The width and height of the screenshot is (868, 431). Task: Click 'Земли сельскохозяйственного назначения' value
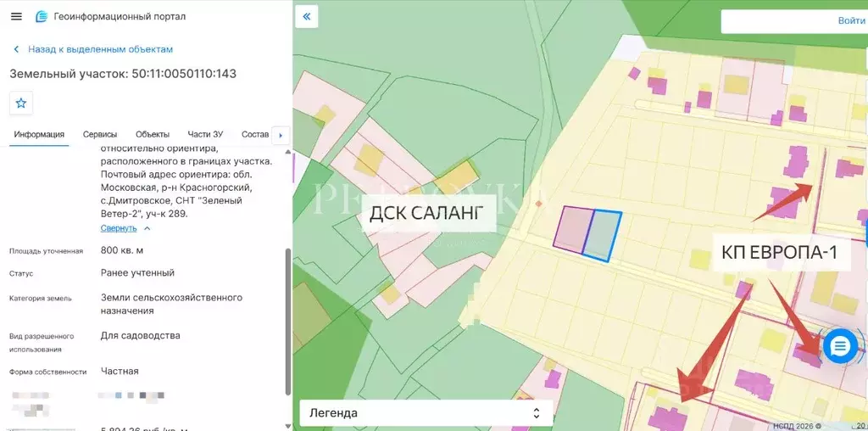[171, 304]
